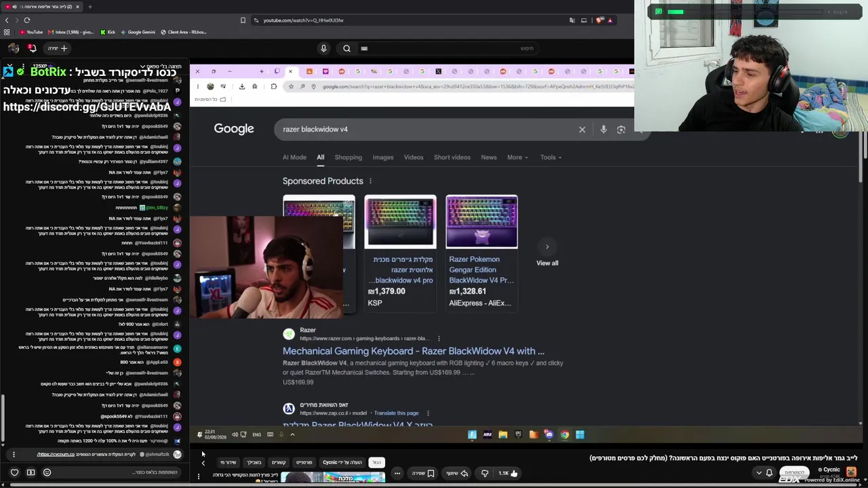868x488 pixels.
Task: Open the Windows Start button in stream
Action: coord(580,434)
